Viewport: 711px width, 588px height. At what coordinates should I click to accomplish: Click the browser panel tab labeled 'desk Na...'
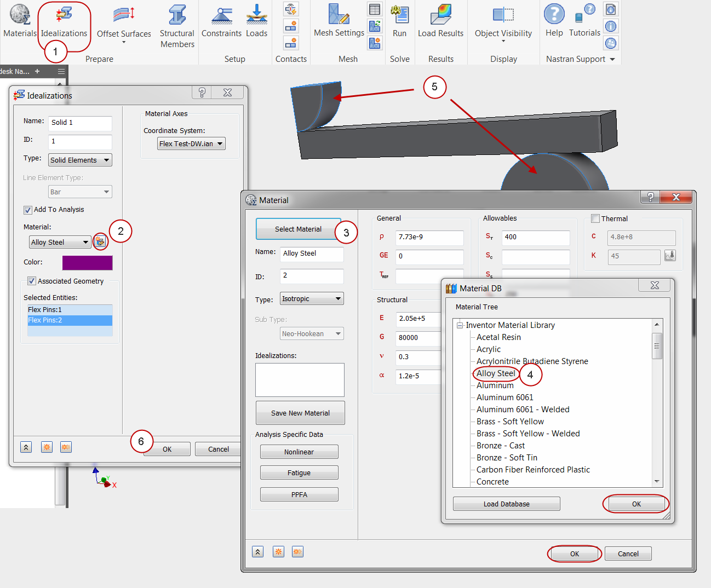(15, 71)
